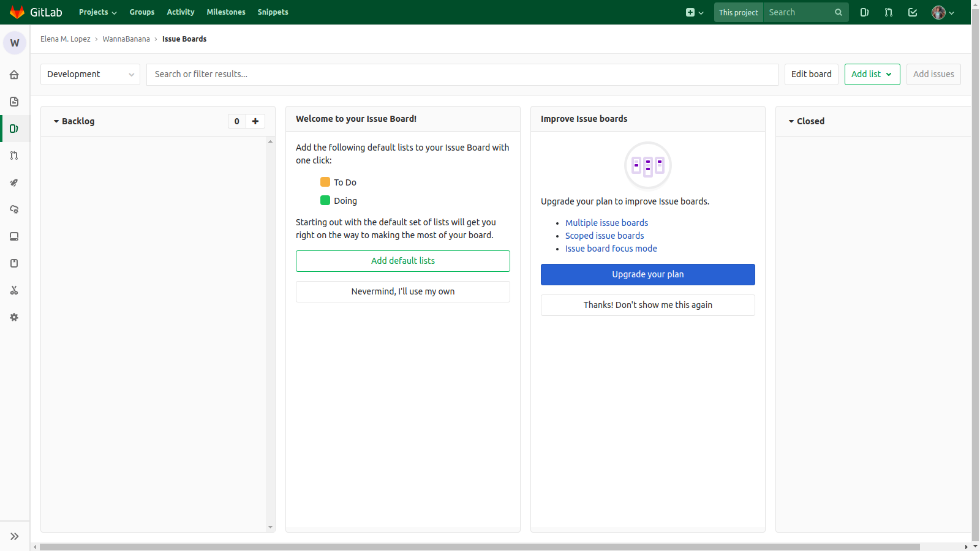
Task: Click the green Doing label swatch
Action: [325, 200]
